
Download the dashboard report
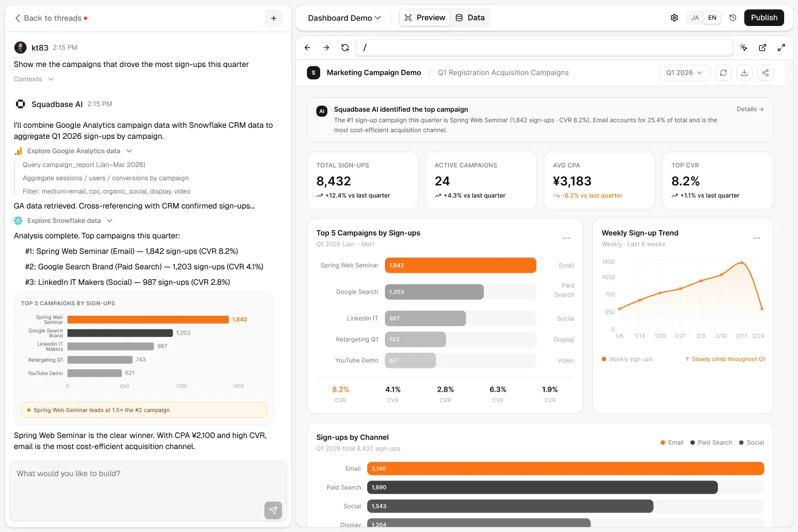pos(744,72)
